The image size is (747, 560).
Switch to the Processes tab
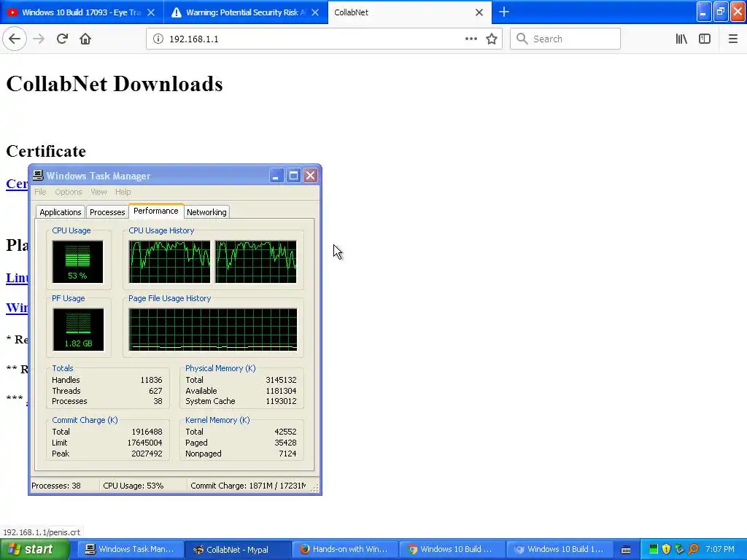coord(107,212)
